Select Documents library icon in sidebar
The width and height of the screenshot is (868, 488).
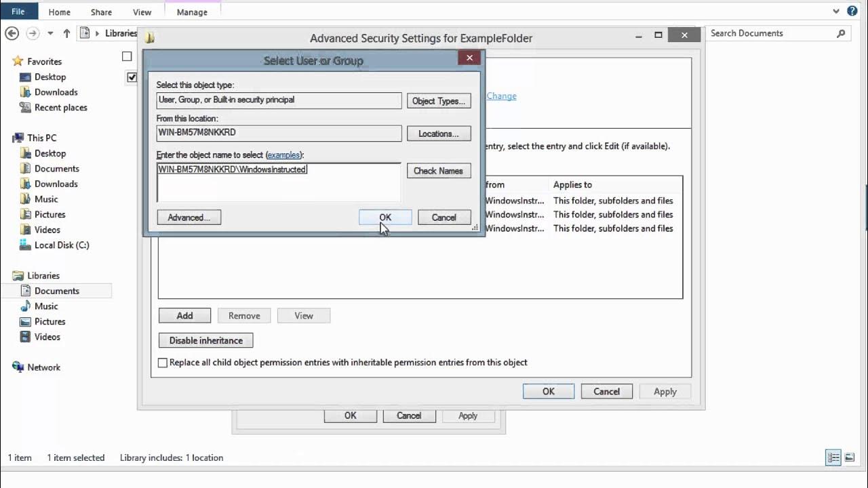tap(26, 291)
